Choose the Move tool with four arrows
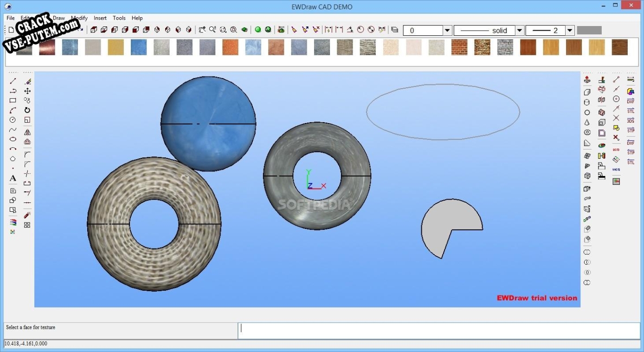 tap(27, 91)
